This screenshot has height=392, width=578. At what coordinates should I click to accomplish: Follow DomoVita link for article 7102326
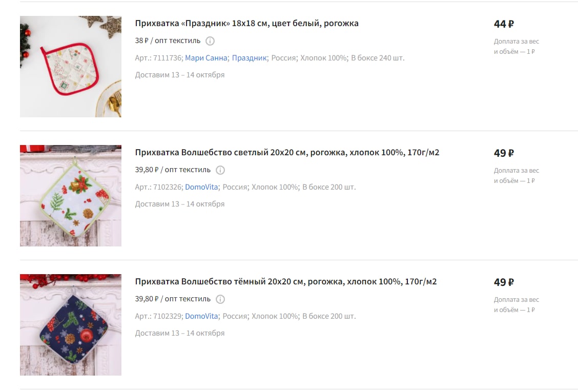(201, 187)
